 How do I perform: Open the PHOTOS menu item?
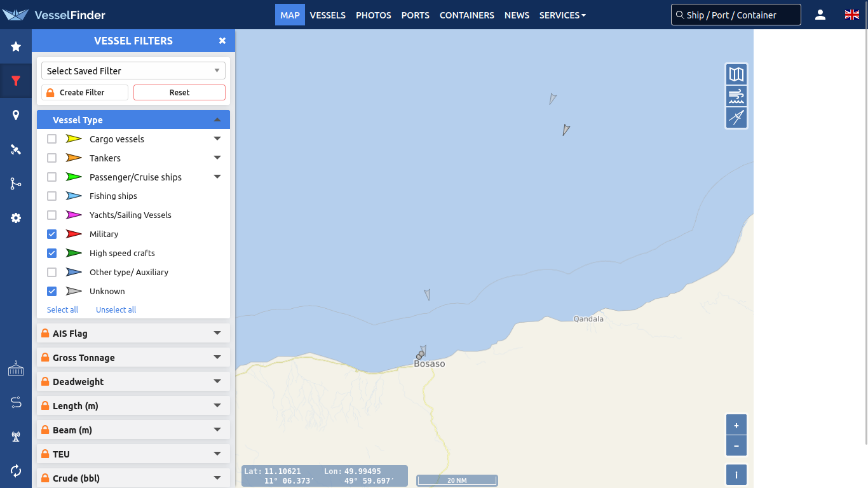(x=374, y=15)
